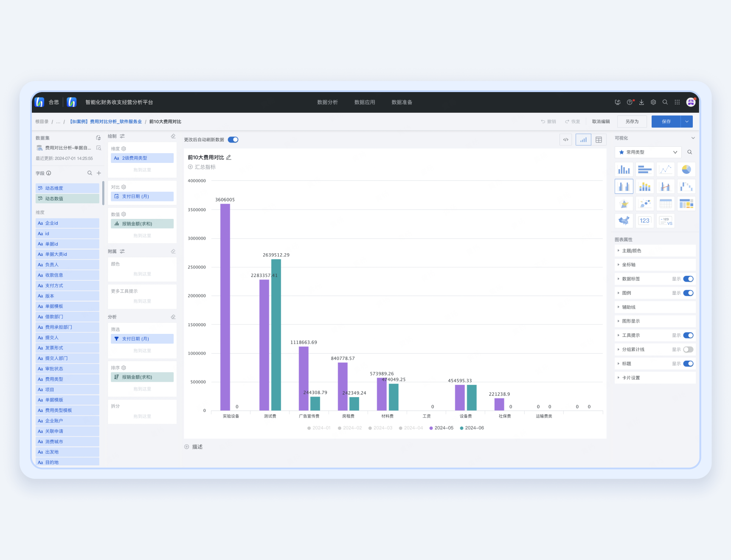Enable the 分组累计线 display toggle
The width and height of the screenshot is (731, 560).
click(688, 350)
